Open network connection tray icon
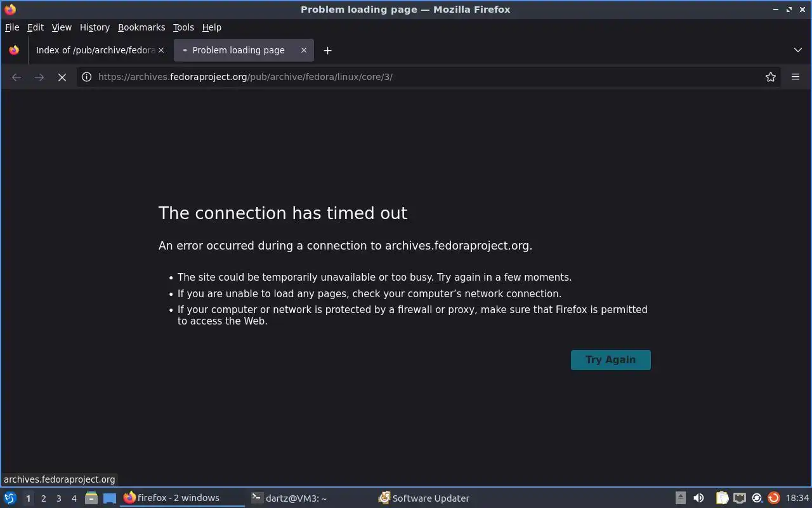Screen dimensions: 812x508 (x=740, y=498)
